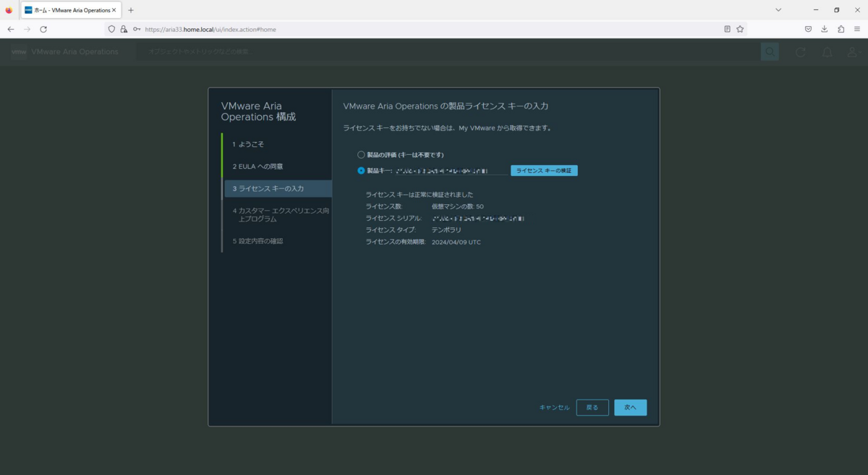Click the Aria Operations refresh icon

click(x=800, y=52)
